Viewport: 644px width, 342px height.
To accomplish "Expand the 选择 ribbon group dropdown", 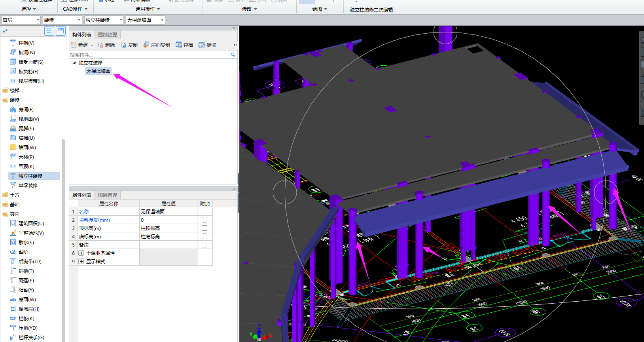I will coord(29,9).
